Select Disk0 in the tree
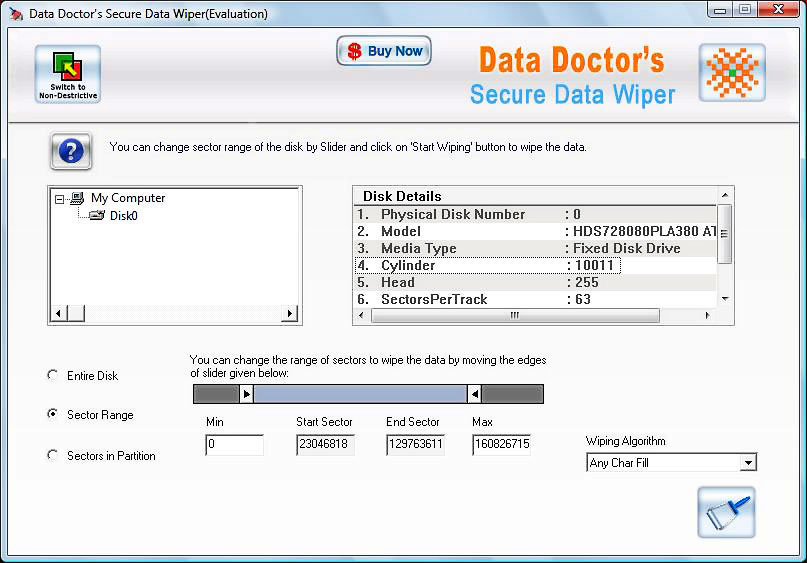This screenshot has width=807, height=563. (124, 216)
